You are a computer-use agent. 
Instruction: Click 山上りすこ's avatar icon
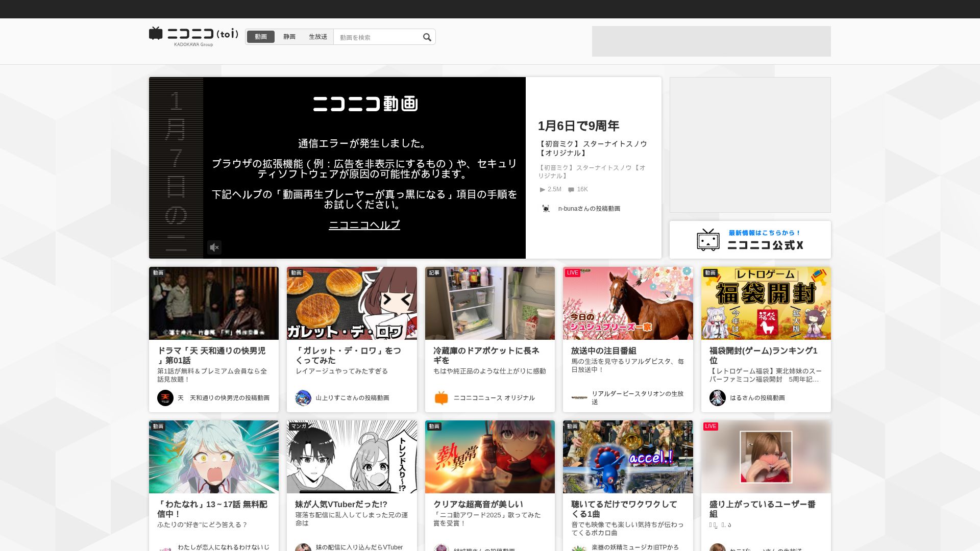(x=303, y=398)
